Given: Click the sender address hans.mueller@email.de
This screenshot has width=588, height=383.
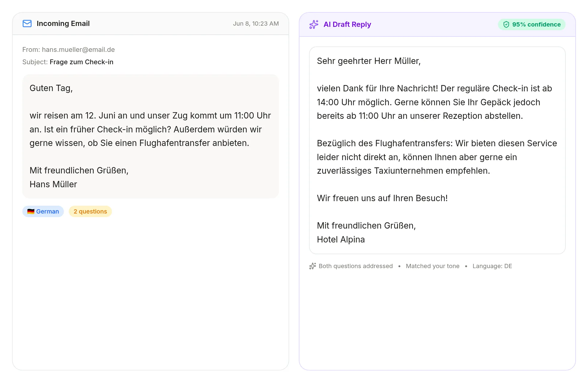Looking at the screenshot, I should [78, 49].
